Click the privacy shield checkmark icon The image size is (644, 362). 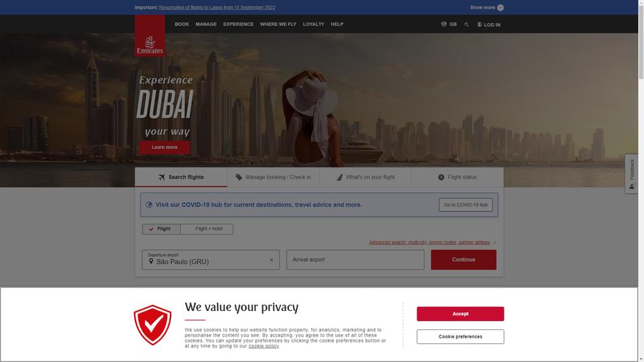coord(152,324)
